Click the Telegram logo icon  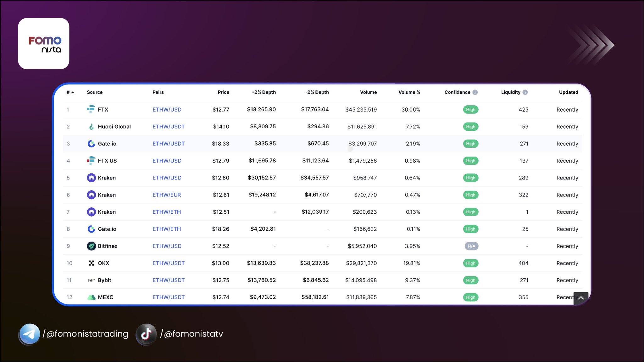(29, 334)
